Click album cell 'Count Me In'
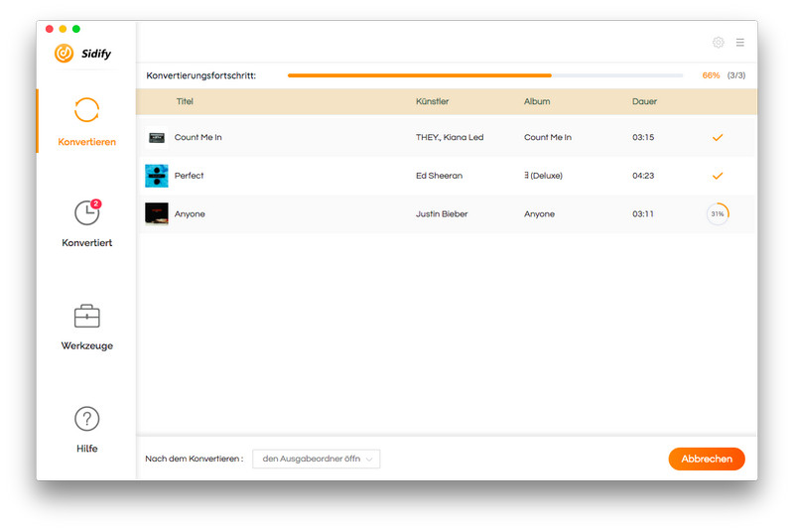The width and height of the screenshot is (794, 532). pyautogui.click(x=548, y=137)
